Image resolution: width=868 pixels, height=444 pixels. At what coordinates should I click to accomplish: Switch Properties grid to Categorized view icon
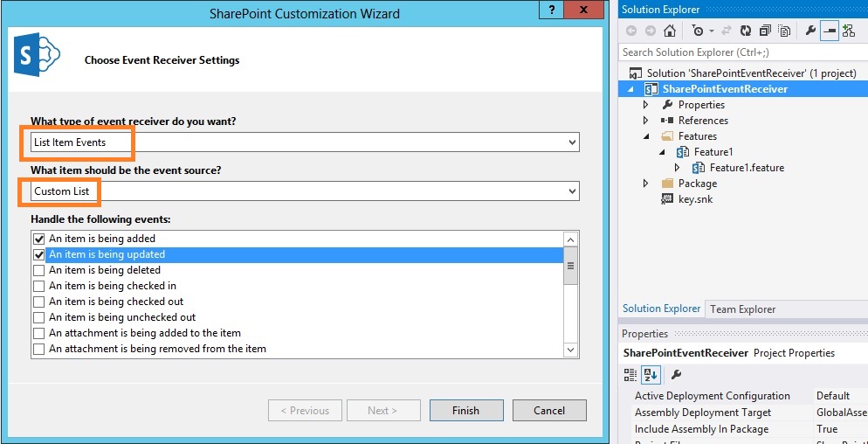coord(630,375)
